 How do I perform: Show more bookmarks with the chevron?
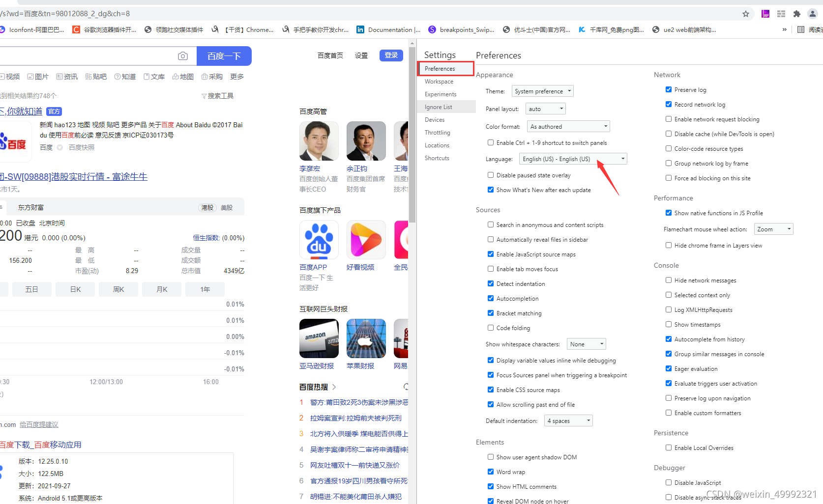coord(785,29)
